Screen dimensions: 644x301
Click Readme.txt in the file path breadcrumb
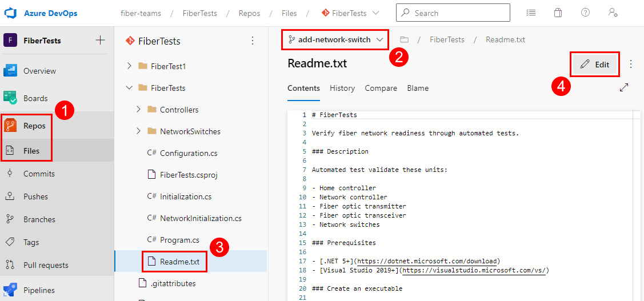(x=505, y=40)
